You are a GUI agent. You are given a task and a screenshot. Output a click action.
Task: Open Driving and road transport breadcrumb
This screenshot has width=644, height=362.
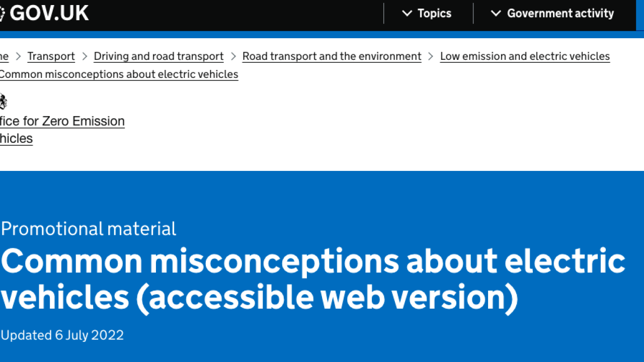click(159, 56)
